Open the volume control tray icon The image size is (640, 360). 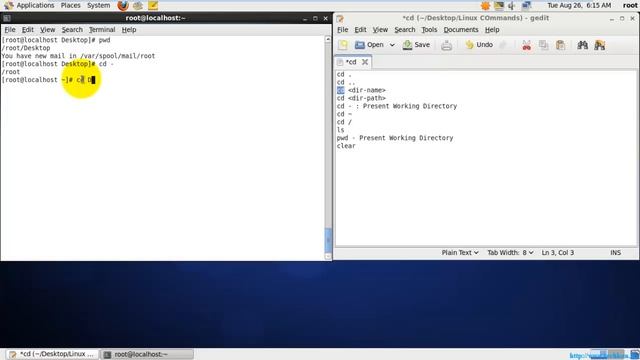[512, 5]
